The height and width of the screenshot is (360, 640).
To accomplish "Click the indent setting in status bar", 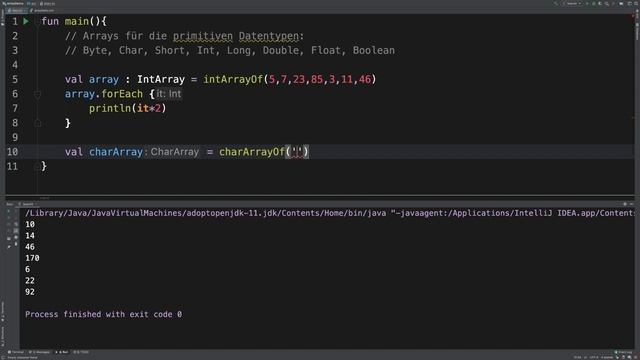I will [x=607, y=357].
